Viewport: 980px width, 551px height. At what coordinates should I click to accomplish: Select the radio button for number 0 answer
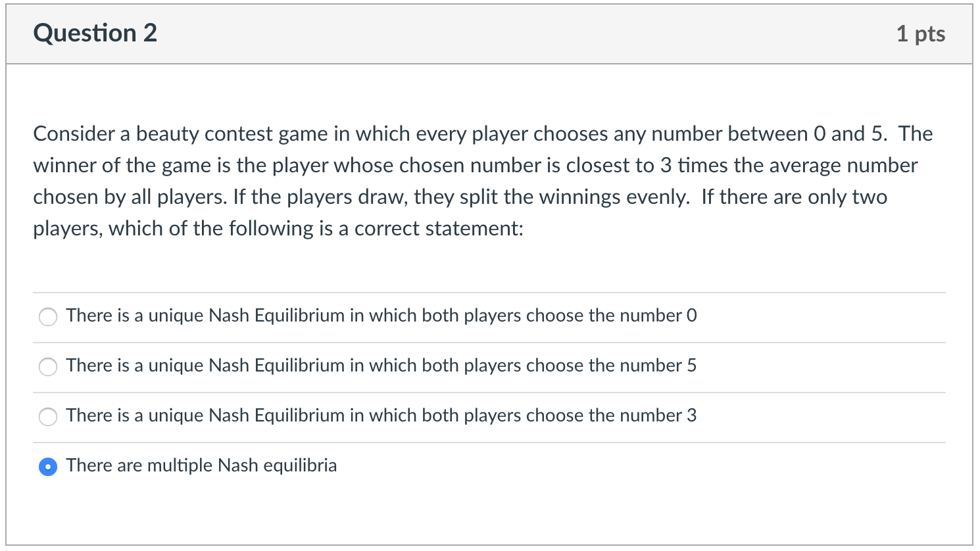click(x=48, y=317)
